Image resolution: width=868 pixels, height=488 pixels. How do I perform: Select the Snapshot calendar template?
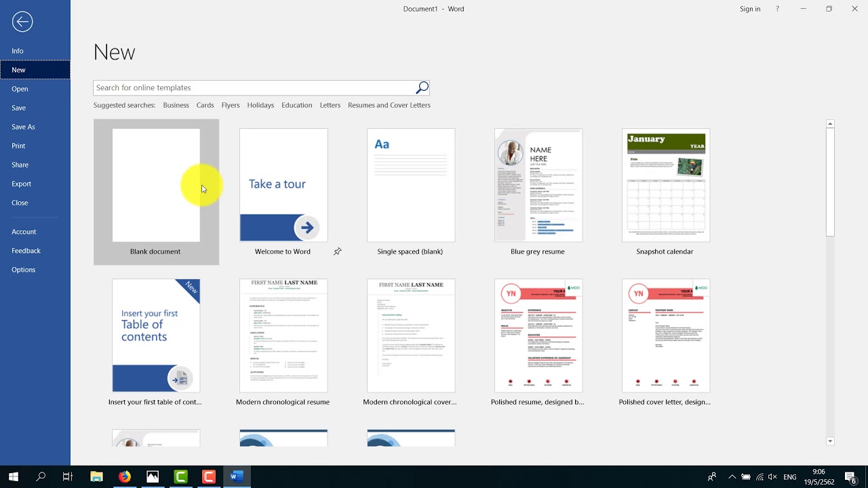(666, 192)
